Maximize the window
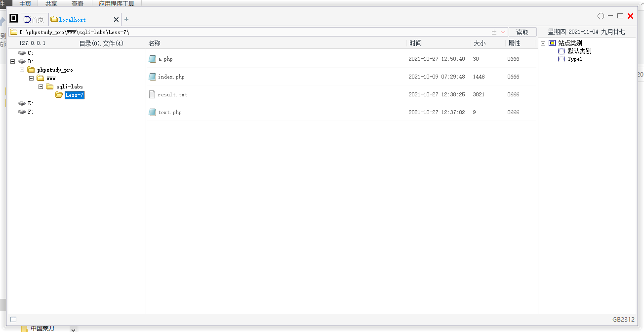Viewport: 644px width, 332px height. pyautogui.click(x=620, y=16)
